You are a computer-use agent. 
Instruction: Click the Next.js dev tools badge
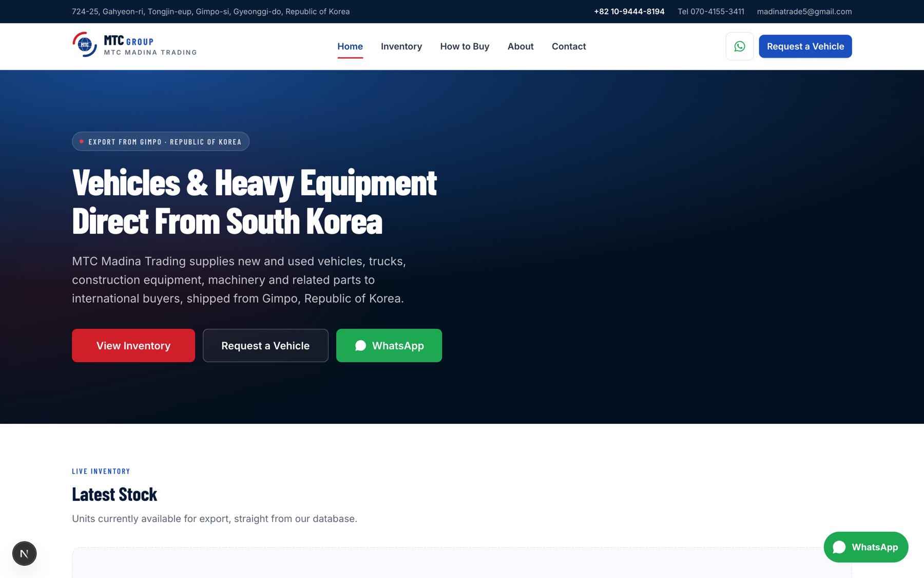coord(24,553)
